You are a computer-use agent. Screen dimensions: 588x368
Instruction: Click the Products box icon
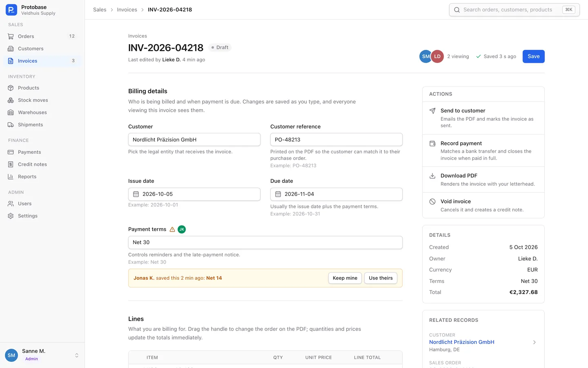click(x=11, y=88)
